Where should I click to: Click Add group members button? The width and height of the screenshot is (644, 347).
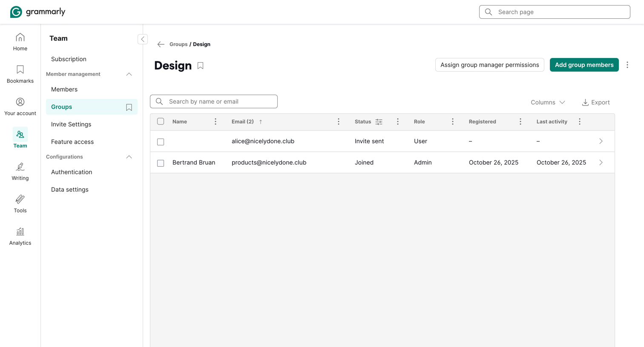[x=584, y=65]
